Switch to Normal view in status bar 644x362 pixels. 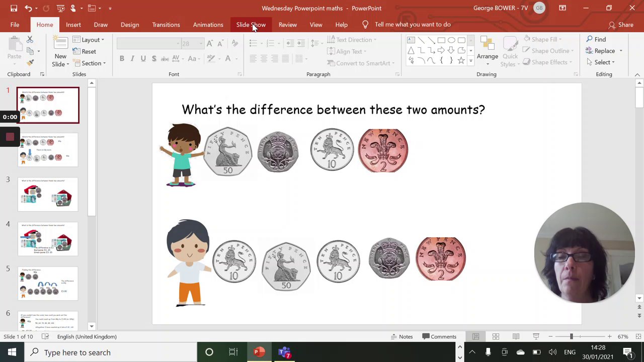click(475, 336)
